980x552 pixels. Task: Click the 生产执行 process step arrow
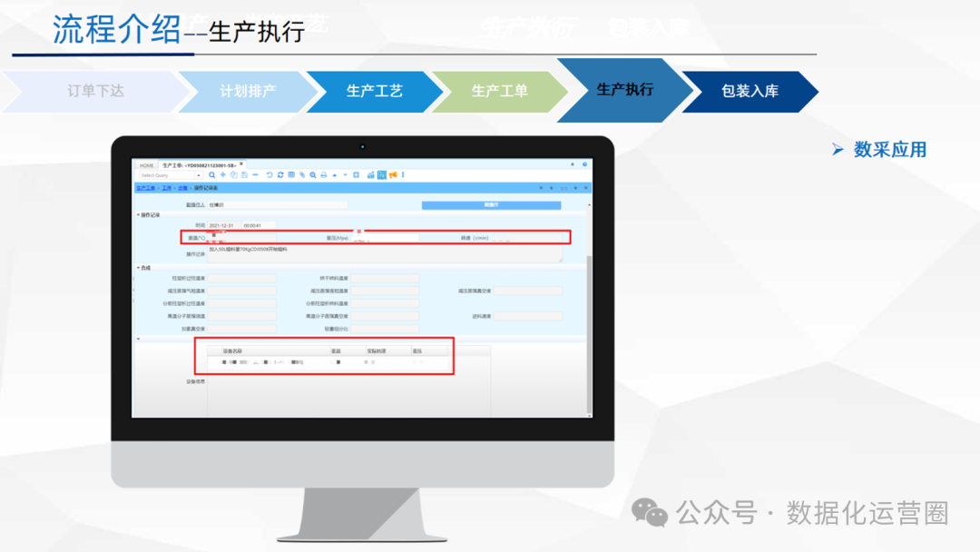(625, 90)
